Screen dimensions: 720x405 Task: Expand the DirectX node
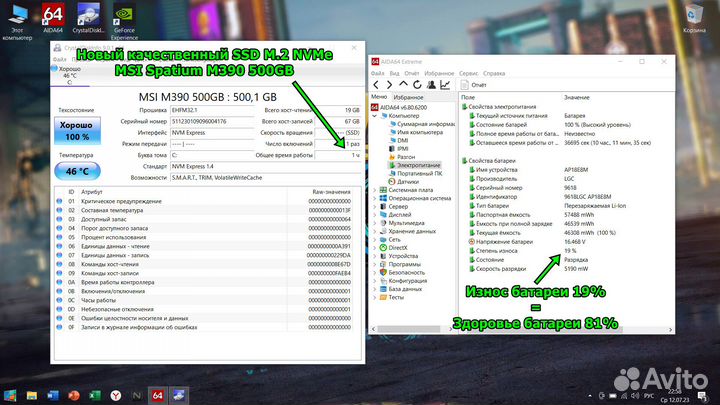tap(374, 248)
